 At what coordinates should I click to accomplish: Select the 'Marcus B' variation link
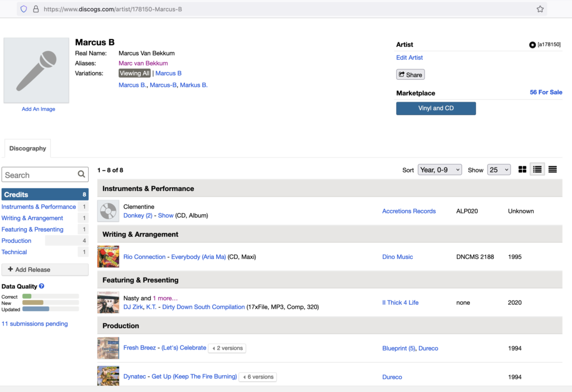169,73
